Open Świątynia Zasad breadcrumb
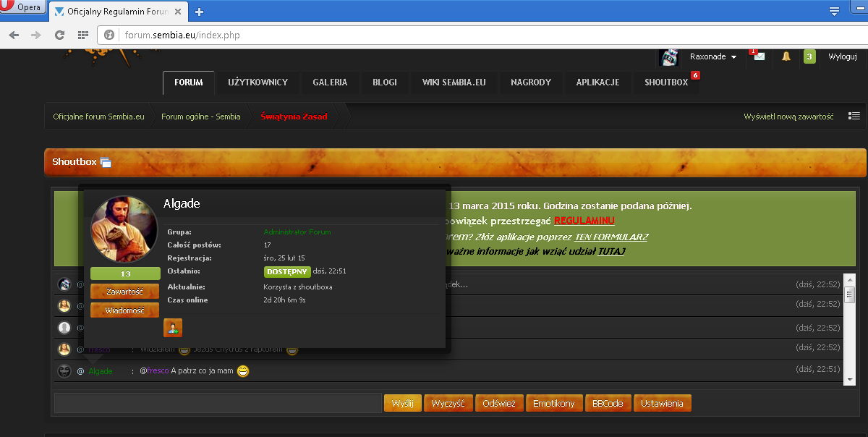Image resolution: width=868 pixels, height=437 pixels. (x=294, y=116)
